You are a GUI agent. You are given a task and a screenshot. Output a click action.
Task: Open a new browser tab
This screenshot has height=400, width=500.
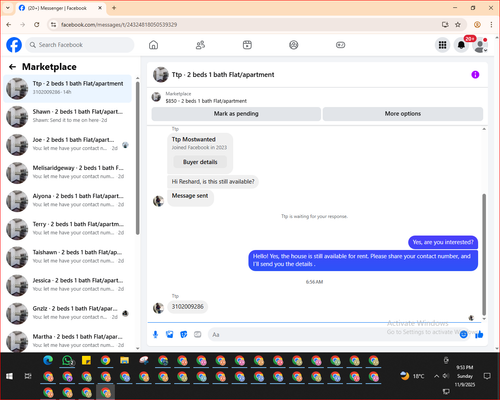click(114, 8)
